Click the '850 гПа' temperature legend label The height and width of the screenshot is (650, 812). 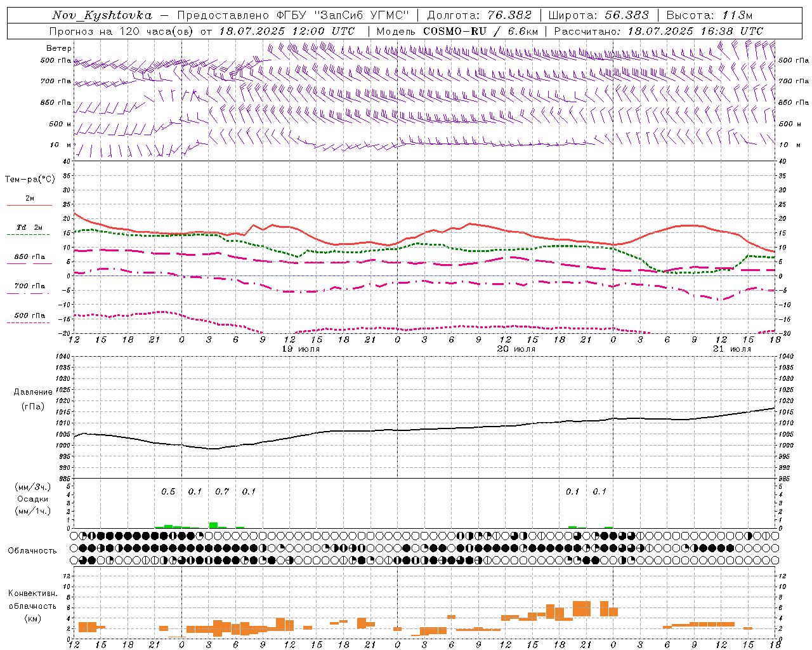(x=30, y=257)
